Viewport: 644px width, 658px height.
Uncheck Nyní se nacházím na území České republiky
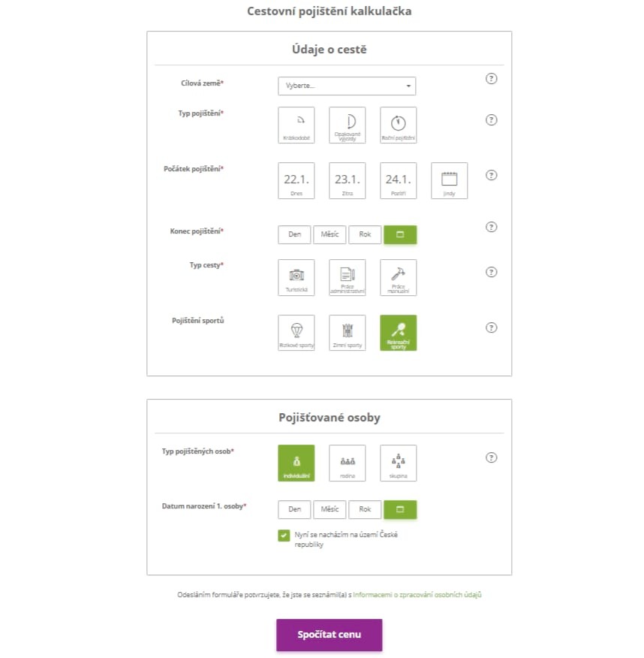(284, 536)
